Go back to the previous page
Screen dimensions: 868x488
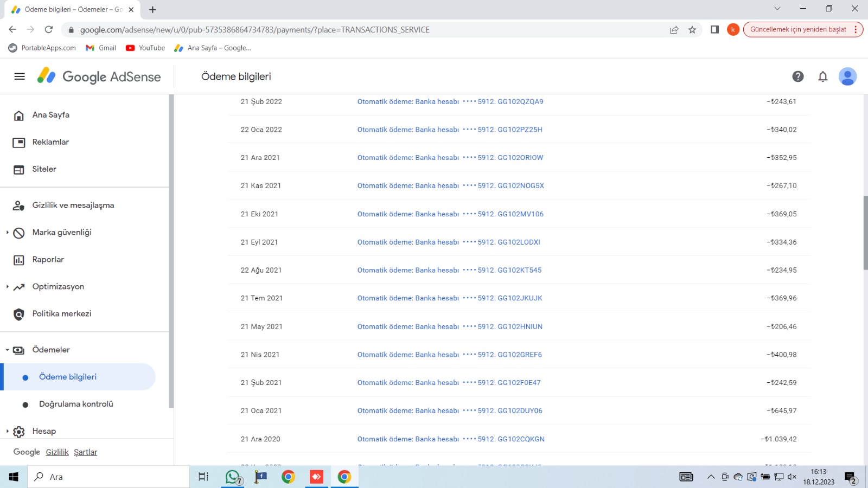click(x=12, y=30)
